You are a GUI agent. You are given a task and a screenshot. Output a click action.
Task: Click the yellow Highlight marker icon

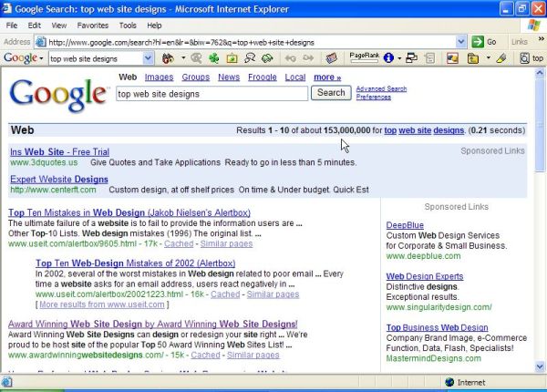501,58
